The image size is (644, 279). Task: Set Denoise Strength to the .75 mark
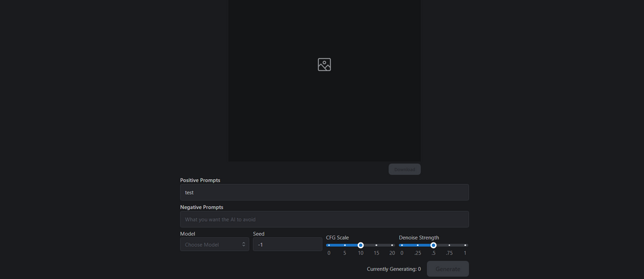[449, 245]
